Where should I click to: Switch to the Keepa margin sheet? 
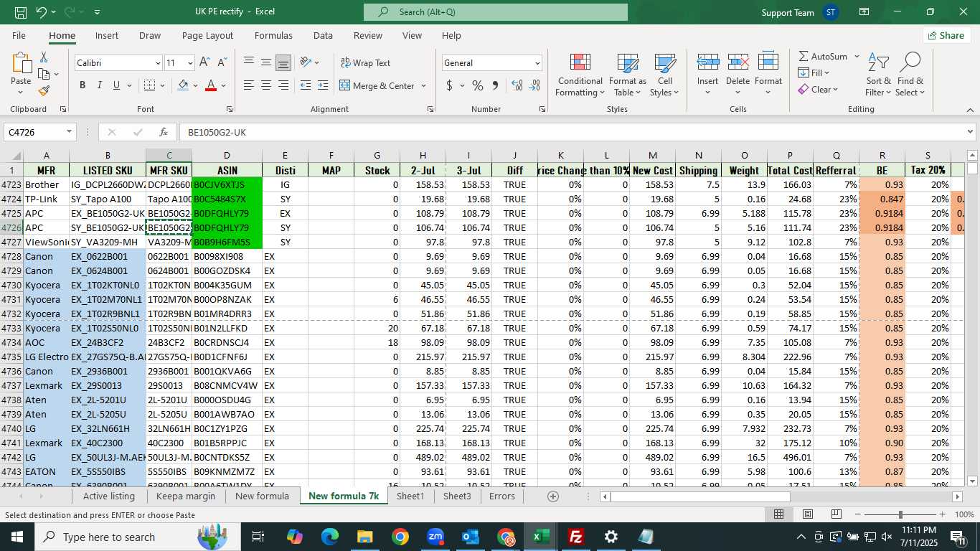(185, 496)
